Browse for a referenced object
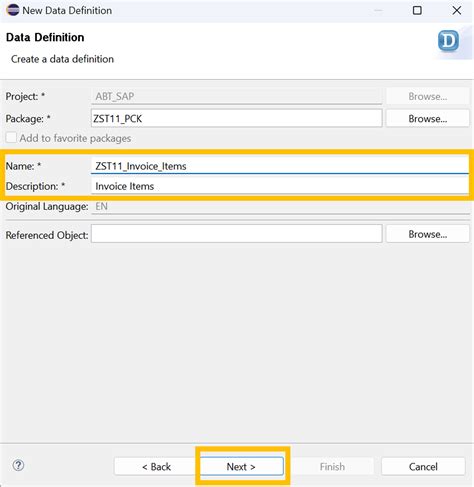Image resolution: width=474 pixels, height=487 pixels. point(428,234)
